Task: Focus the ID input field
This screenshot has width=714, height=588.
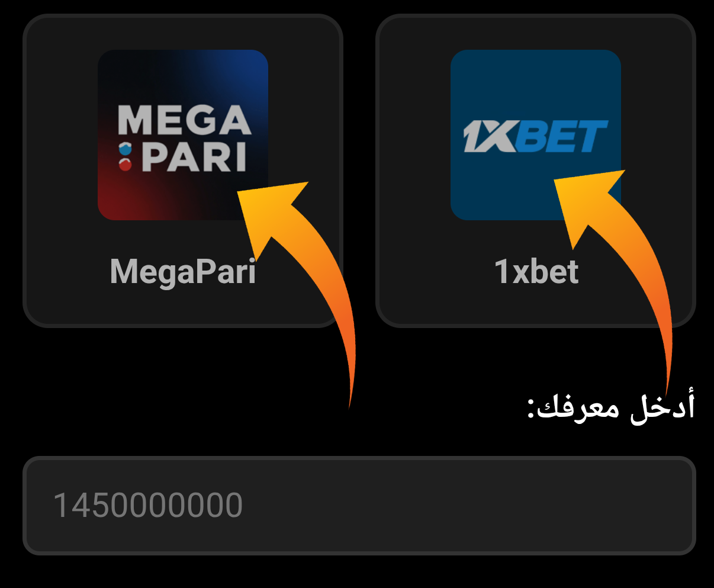Action: tap(359, 505)
